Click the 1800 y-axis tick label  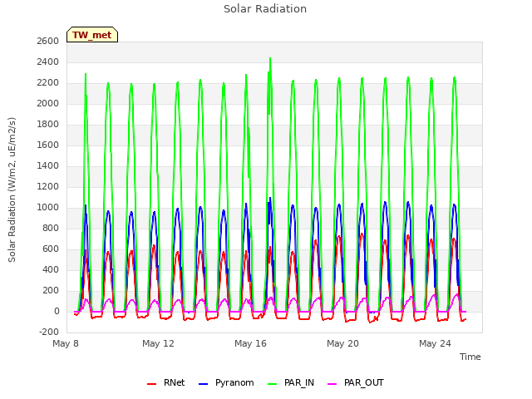pyautogui.click(x=48, y=124)
